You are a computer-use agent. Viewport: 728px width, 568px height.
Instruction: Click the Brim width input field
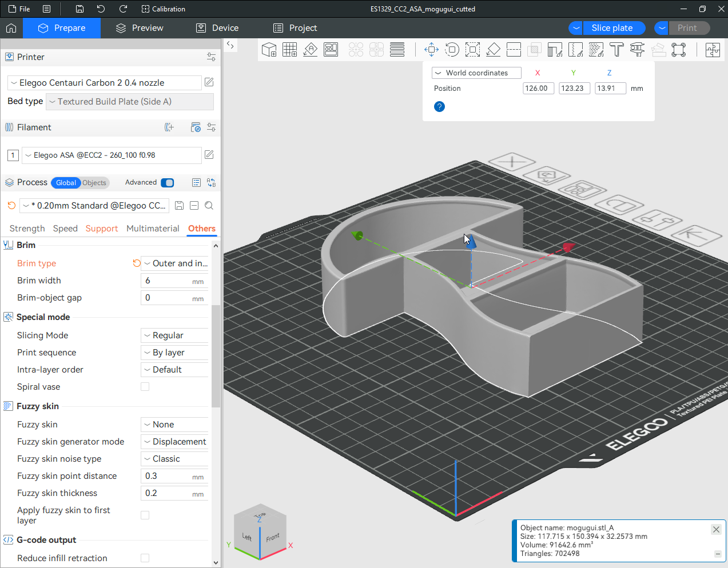[167, 281]
